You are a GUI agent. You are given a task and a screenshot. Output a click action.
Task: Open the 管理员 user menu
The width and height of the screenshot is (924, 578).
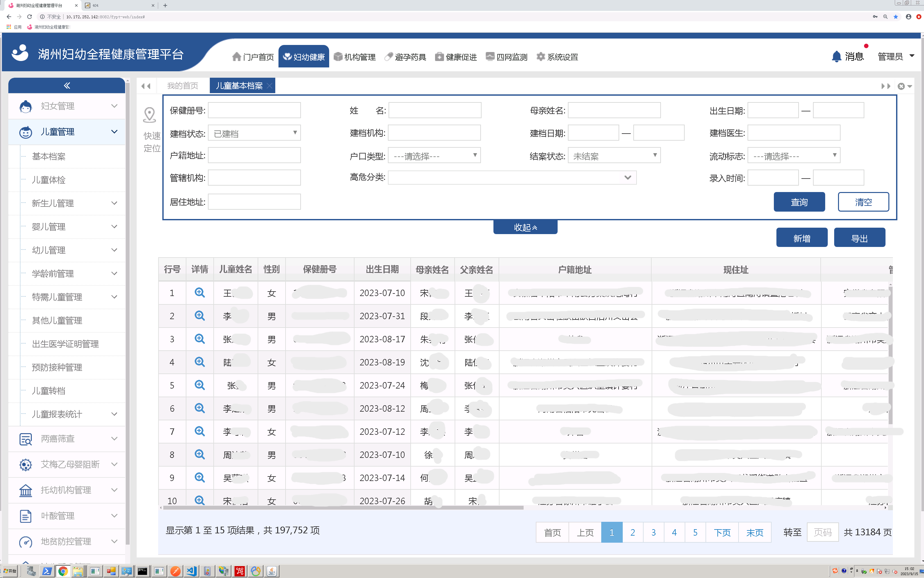point(896,57)
